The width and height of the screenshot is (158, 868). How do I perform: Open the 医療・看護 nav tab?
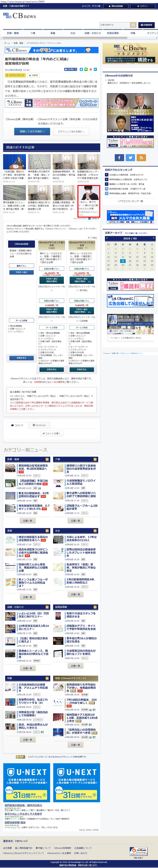tap(12, 33)
